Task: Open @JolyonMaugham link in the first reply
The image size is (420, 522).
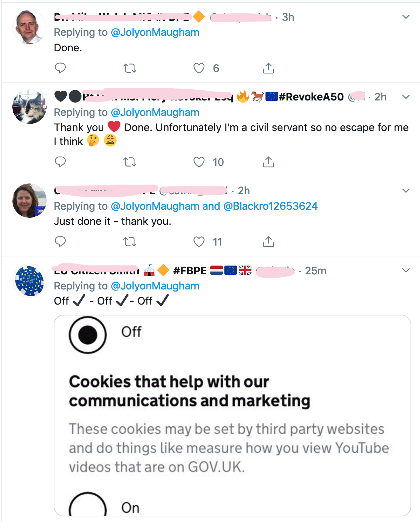Action: click(x=155, y=32)
